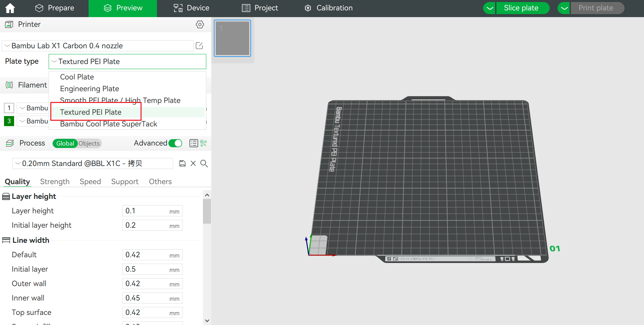The image size is (644, 325).
Task: Open Slice plate options arrow
Action: coord(490,8)
